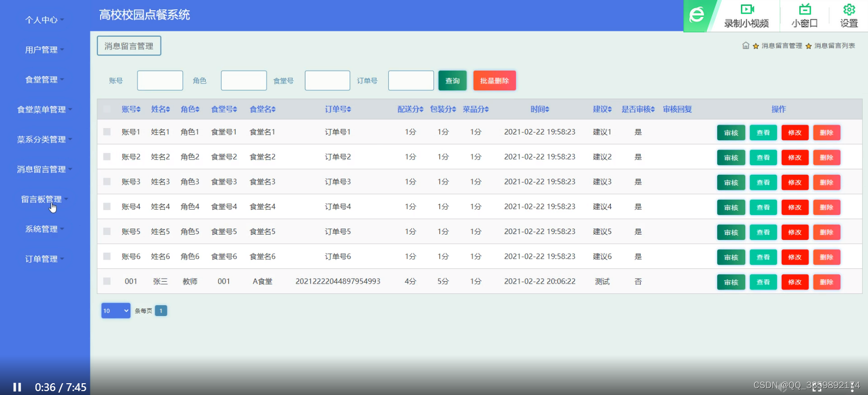Expand 用户管理 sidebar menu
The width and height of the screenshot is (868, 395).
44,50
